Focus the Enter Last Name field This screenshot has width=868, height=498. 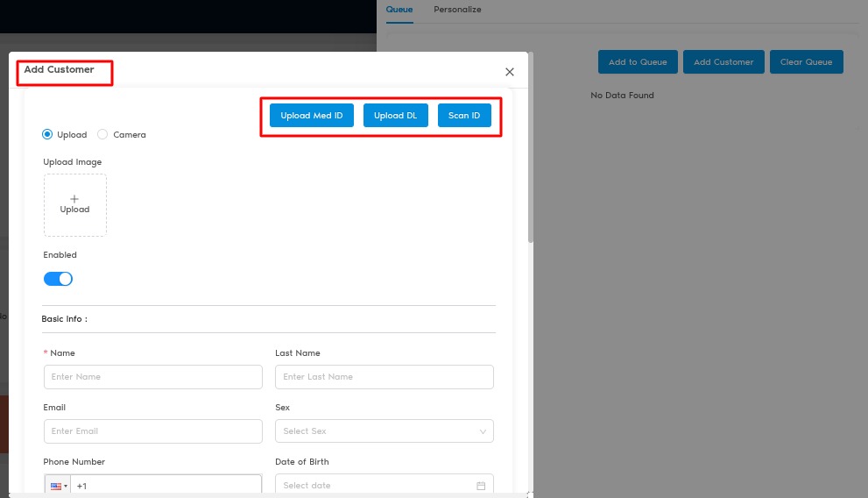(385, 377)
